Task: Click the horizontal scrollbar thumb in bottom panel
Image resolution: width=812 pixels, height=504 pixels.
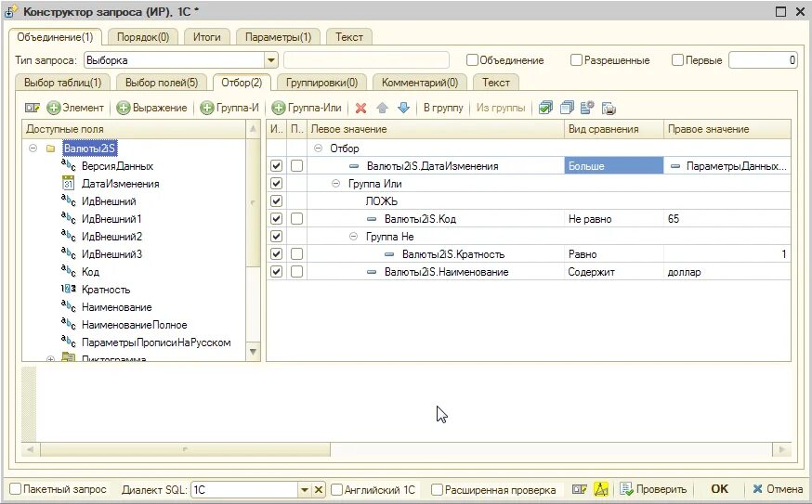Action: pyautogui.click(x=185, y=449)
